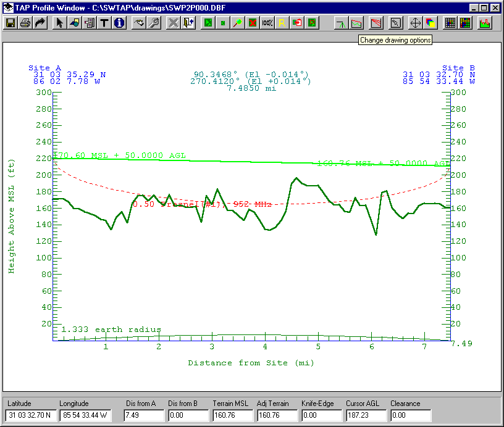This screenshot has height=427, width=504.
Task: Click the Save floppy disk icon
Action: pyautogui.click(x=10, y=23)
